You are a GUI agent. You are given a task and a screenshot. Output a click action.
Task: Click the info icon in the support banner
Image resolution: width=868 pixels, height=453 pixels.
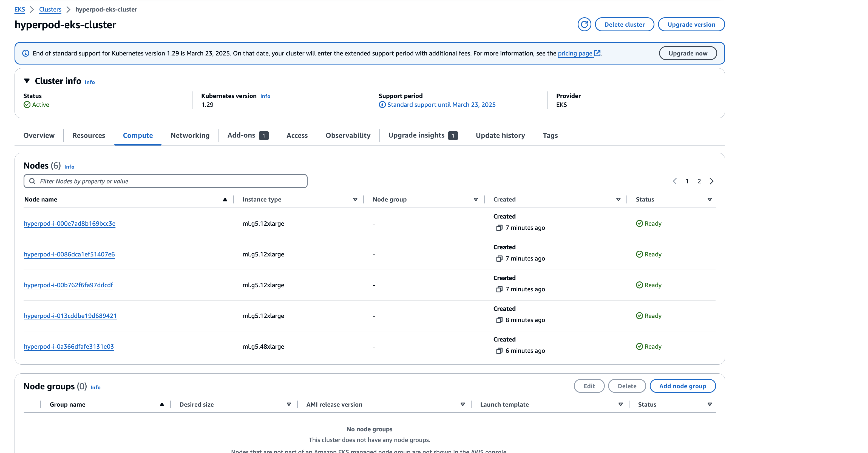[x=25, y=53]
